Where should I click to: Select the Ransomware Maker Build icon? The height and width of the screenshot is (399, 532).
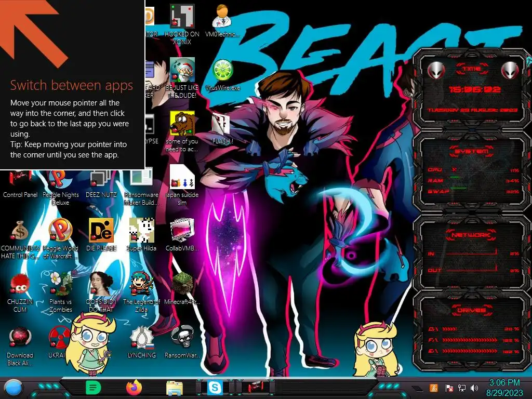pyautogui.click(x=141, y=187)
